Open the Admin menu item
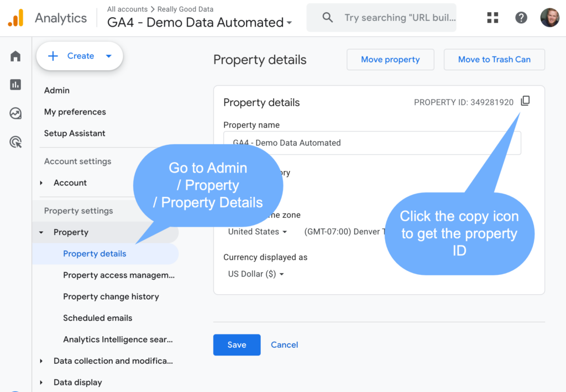The height and width of the screenshot is (392, 566). (x=57, y=90)
